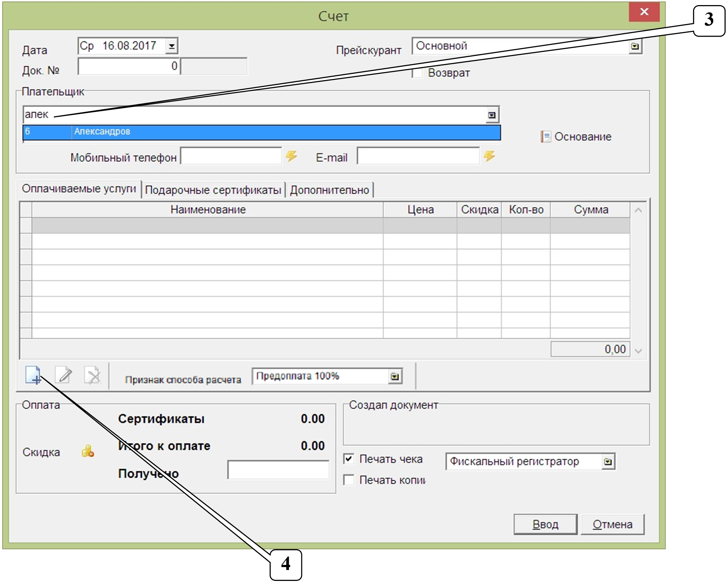Screen dimensions: 728x582
Task: Switch to Подарочные сертификаты tab
Action: coord(213,190)
